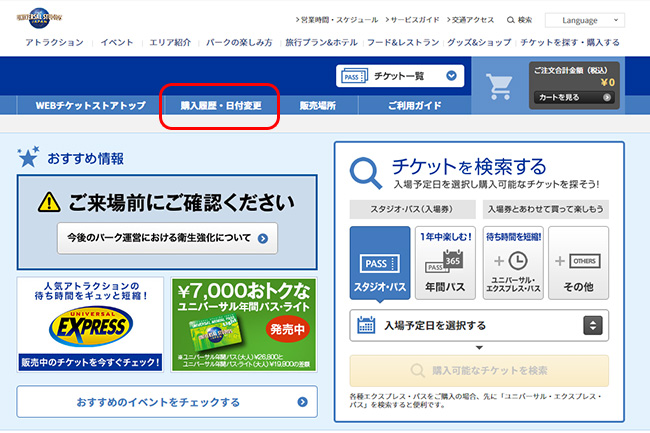Click the PASS ticket icon in チケット一覧

coord(354,76)
